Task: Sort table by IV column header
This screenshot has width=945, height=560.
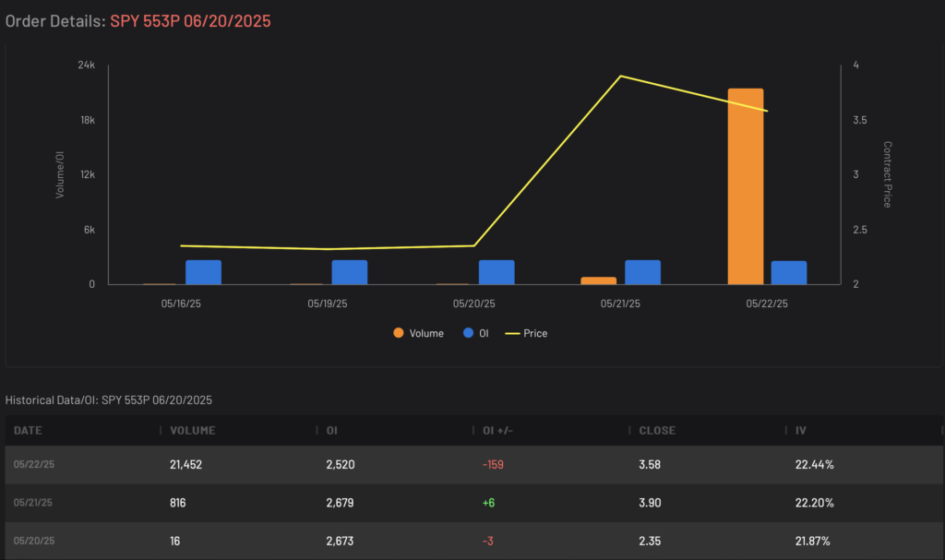Action: pyautogui.click(x=800, y=431)
